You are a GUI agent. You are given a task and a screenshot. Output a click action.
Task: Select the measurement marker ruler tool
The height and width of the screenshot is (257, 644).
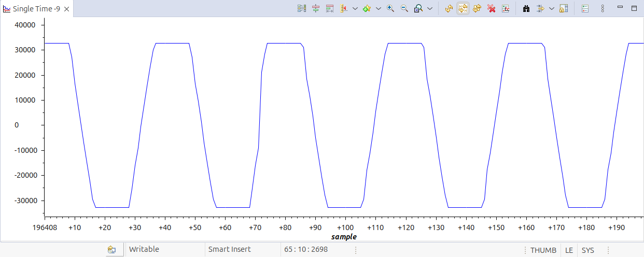(x=343, y=9)
